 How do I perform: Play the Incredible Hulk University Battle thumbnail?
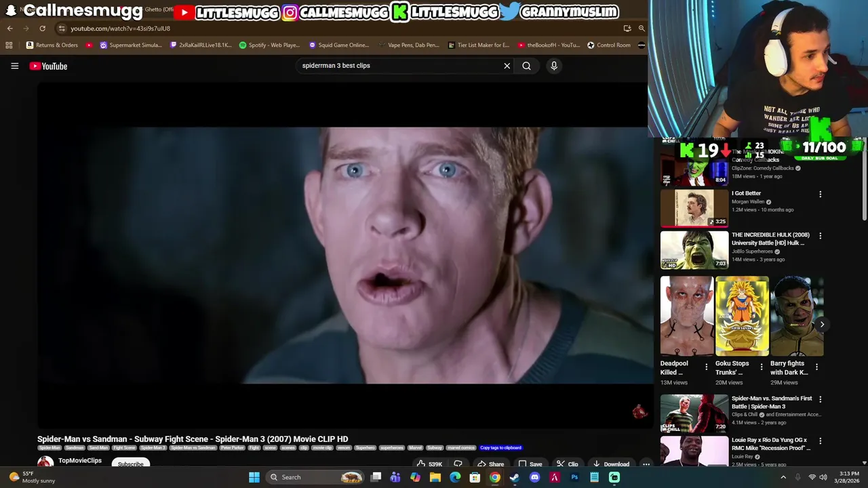tap(694, 249)
